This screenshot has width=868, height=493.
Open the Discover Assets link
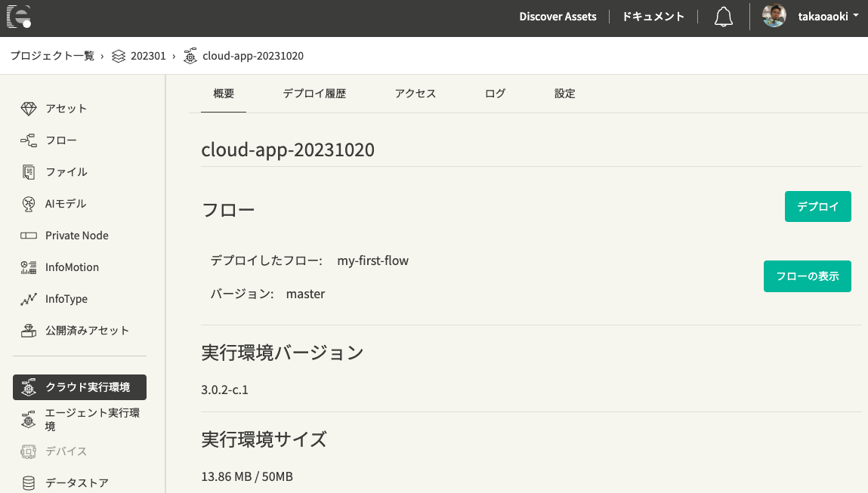tap(558, 17)
